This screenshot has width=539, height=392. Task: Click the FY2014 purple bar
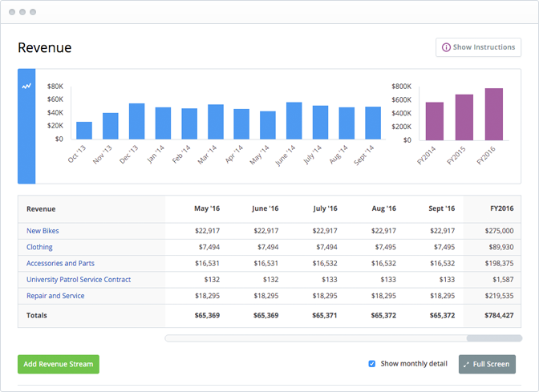[x=434, y=121]
